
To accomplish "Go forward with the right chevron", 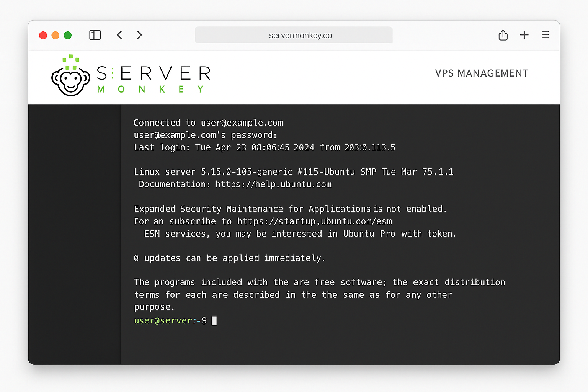I will pos(139,35).
